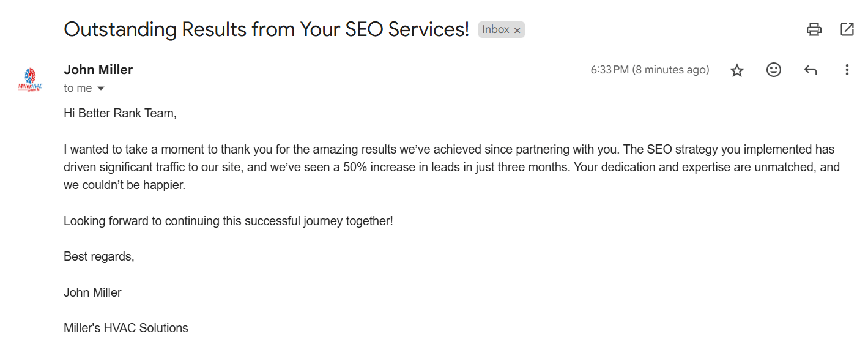Click the signature name John Miller in body
This screenshot has height=353, width=868.
92,292
